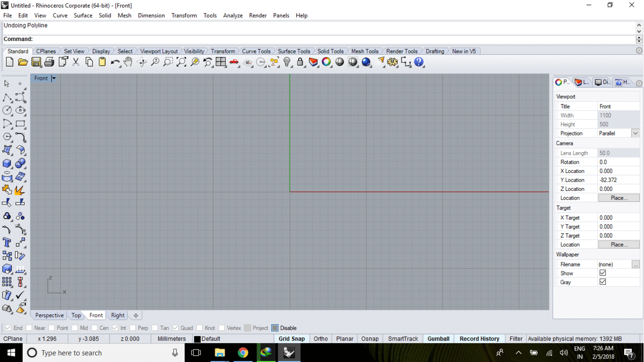
Task: Open the Analyze menu
Action: click(x=233, y=15)
